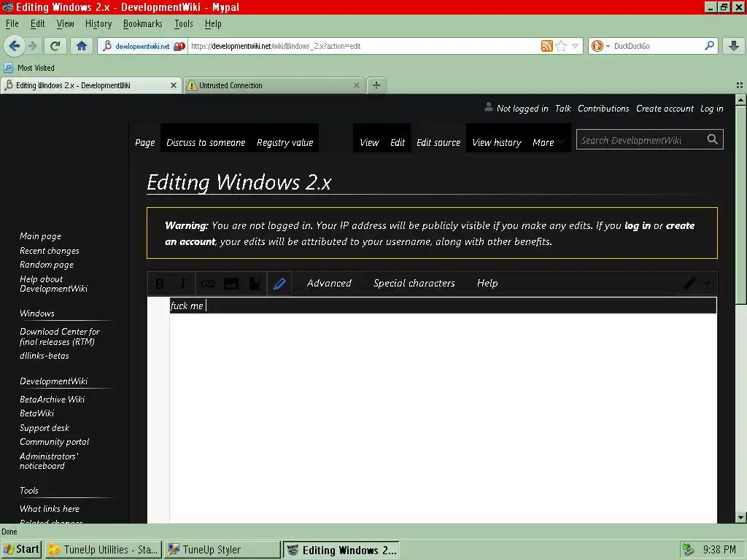Open the editor switcher dropdown arrow
Viewport: 747px width, 560px height.
point(707,284)
